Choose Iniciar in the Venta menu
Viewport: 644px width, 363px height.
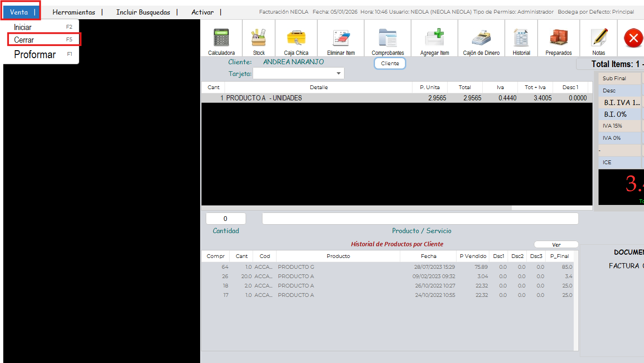[x=22, y=27]
